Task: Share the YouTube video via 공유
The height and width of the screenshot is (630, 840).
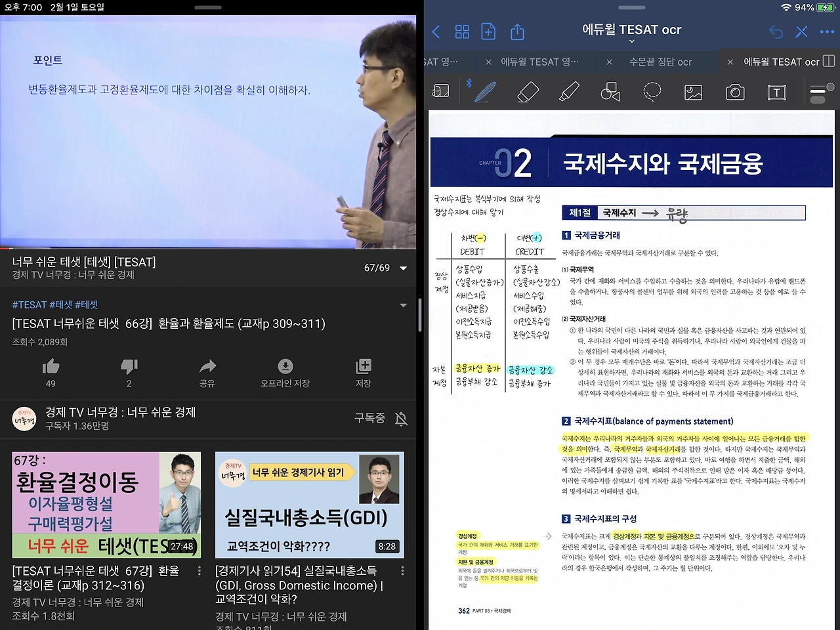Action: click(207, 372)
